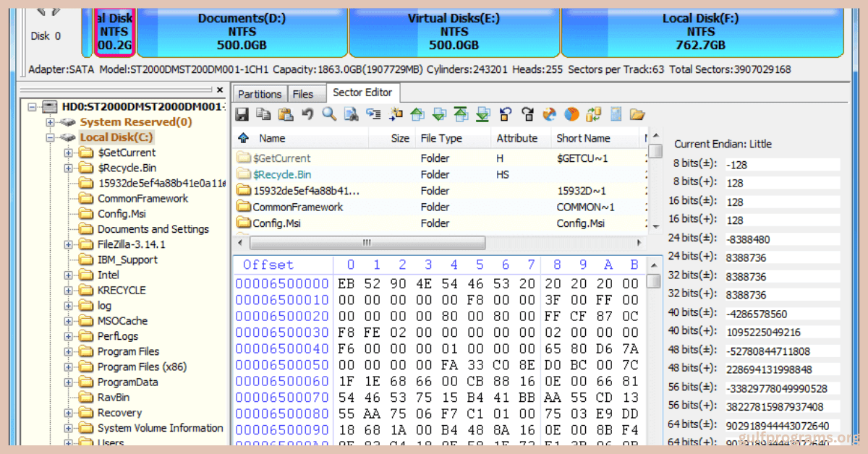
Task: Open the Files tab
Action: 307,93
